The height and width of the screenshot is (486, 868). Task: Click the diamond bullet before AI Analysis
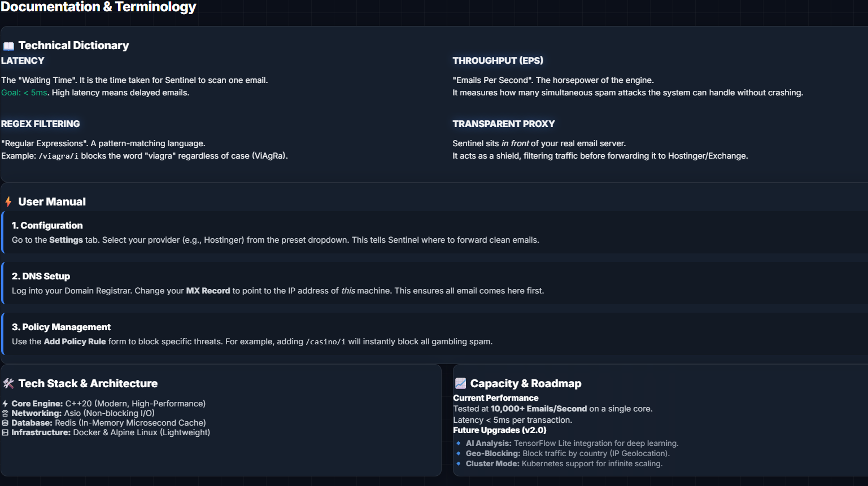click(x=459, y=444)
